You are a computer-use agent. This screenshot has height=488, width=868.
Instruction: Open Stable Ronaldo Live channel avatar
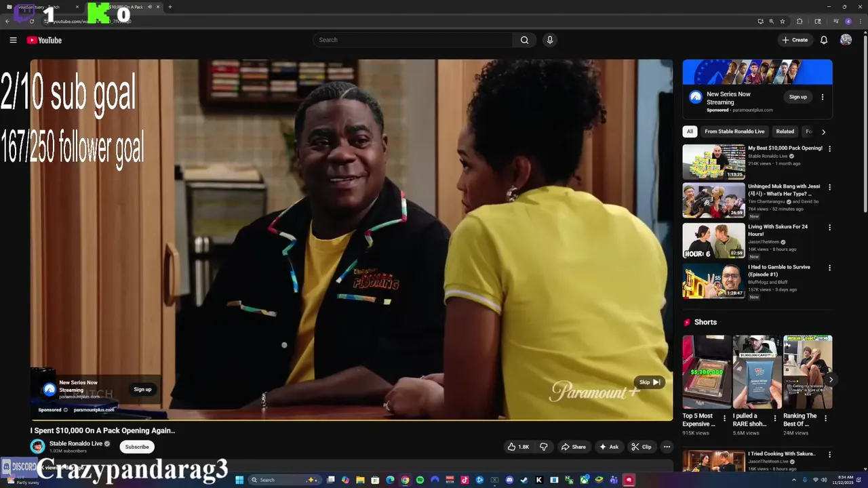pyautogui.click(x=38, y=446)
